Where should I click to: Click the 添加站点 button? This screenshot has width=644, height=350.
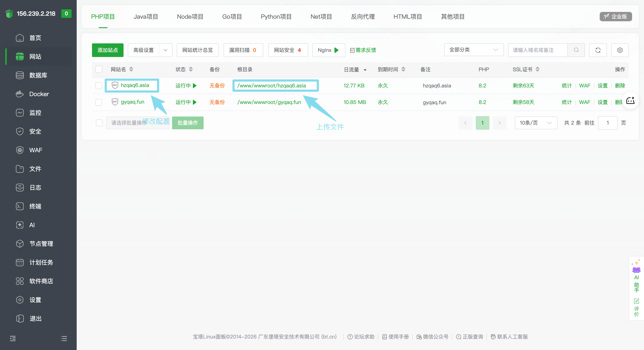[x=108, y=50]
